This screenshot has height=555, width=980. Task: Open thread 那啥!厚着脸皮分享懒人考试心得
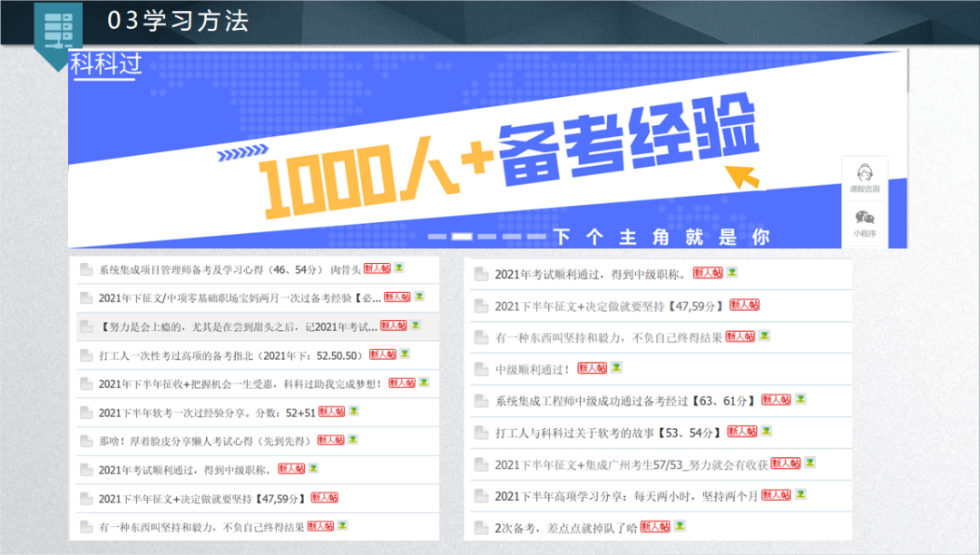[x=205, y=442]
